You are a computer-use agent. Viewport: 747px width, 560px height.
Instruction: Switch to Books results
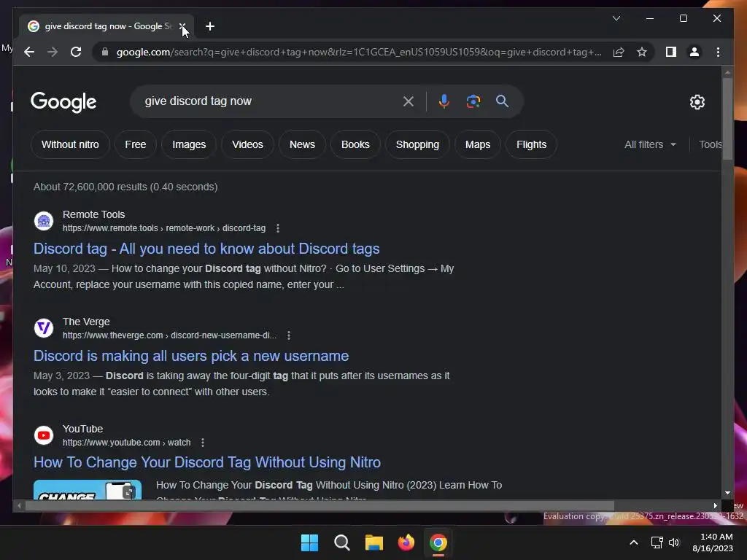(x=355, y=144)
